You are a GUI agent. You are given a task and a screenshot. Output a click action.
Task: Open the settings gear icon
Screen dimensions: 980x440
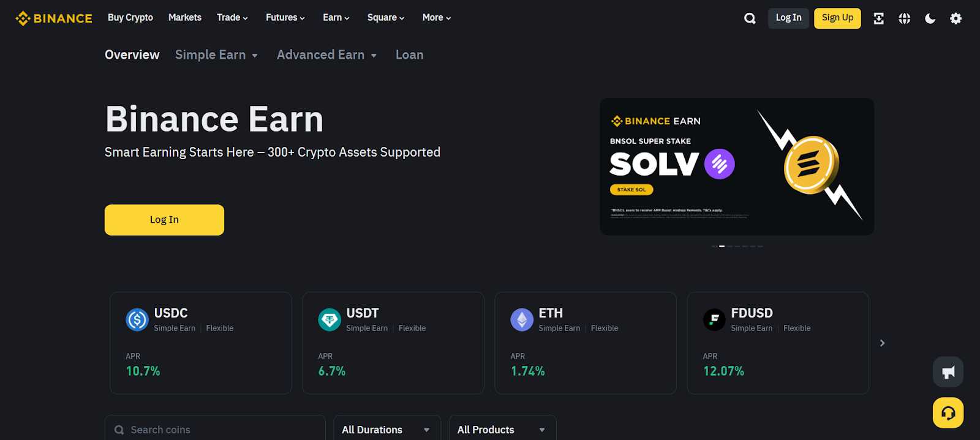click(956, 18)
